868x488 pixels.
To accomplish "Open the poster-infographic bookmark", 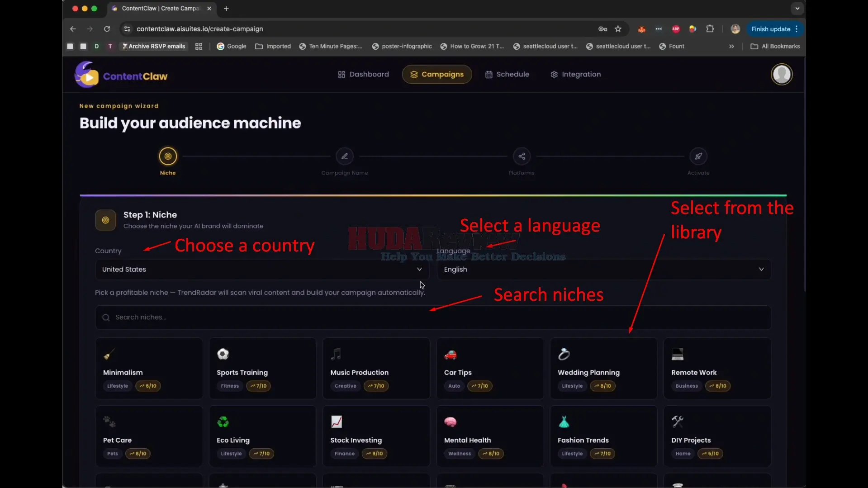I will tap(402, 46).
